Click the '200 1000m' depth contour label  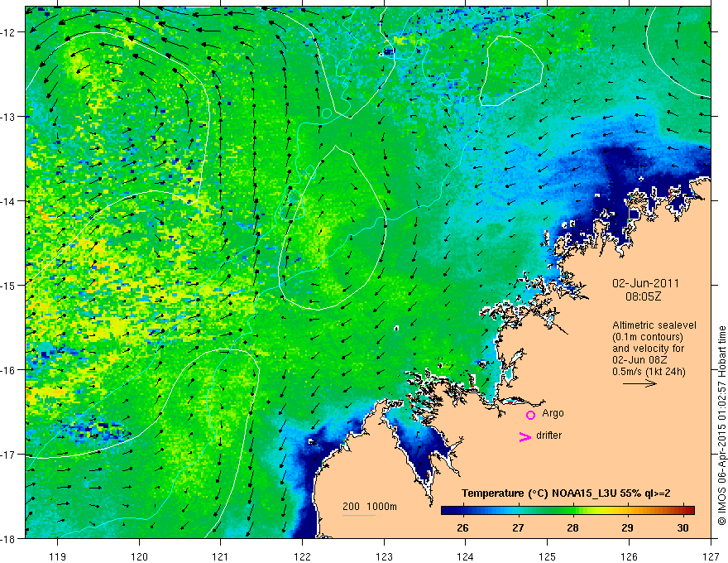[370, 507]
